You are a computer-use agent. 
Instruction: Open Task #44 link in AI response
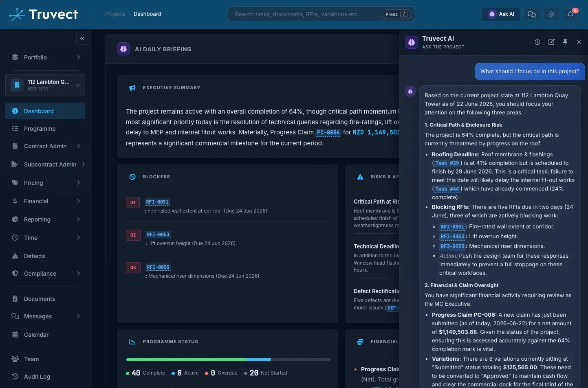pyautogui.click(x=447, y=189)
